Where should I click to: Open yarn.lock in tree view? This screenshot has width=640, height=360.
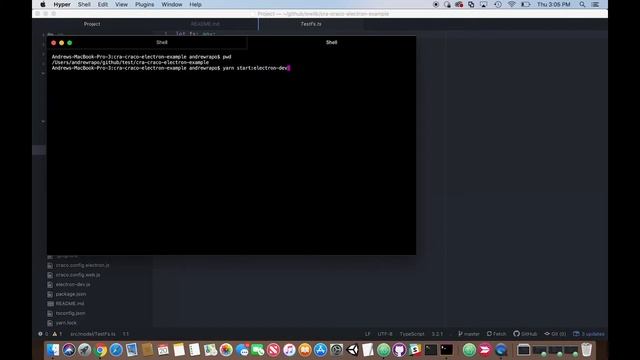[66, 323]
